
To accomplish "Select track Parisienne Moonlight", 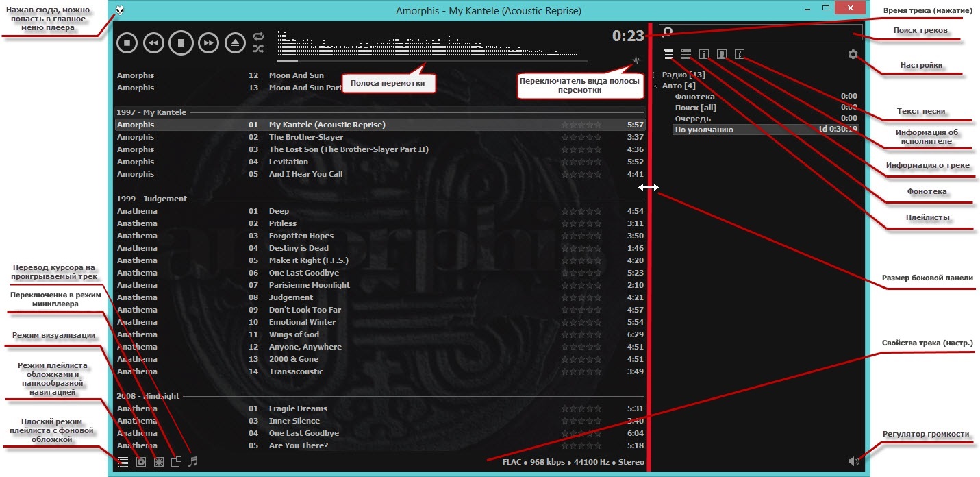I will point(380,285).
